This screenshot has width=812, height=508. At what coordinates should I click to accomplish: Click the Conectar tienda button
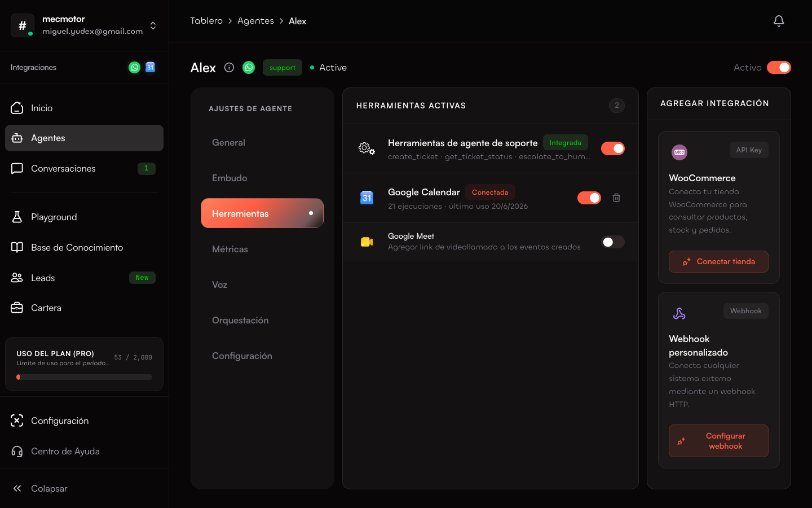[718, 261]
